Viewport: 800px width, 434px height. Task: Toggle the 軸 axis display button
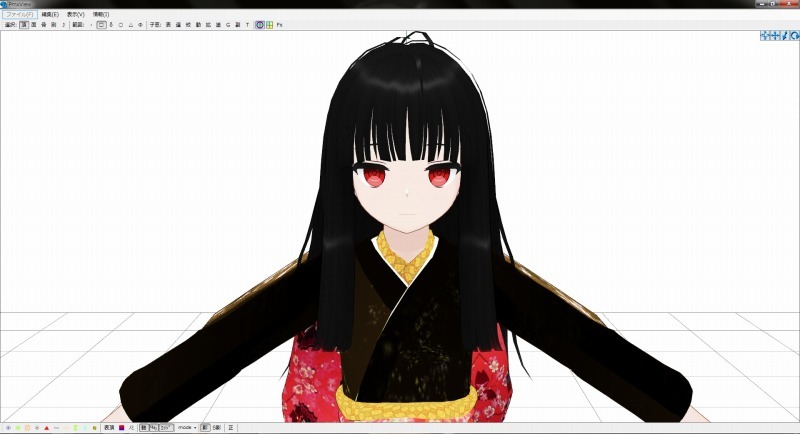(144, 428)
